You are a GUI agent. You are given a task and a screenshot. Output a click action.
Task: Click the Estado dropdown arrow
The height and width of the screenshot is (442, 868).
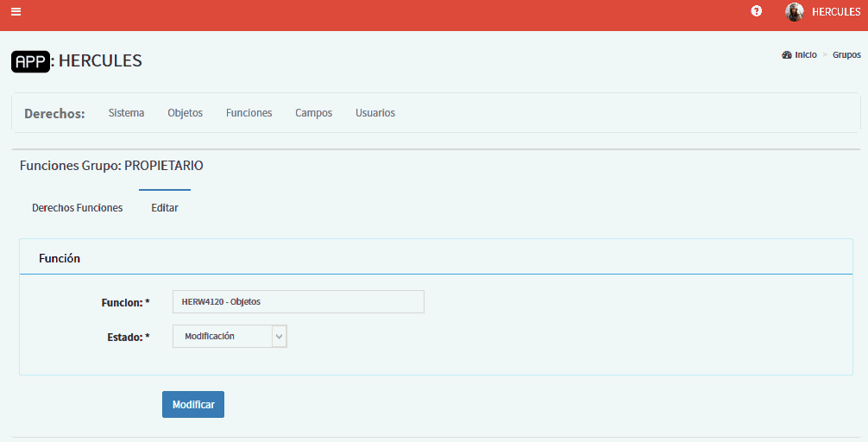click(279, 336)
